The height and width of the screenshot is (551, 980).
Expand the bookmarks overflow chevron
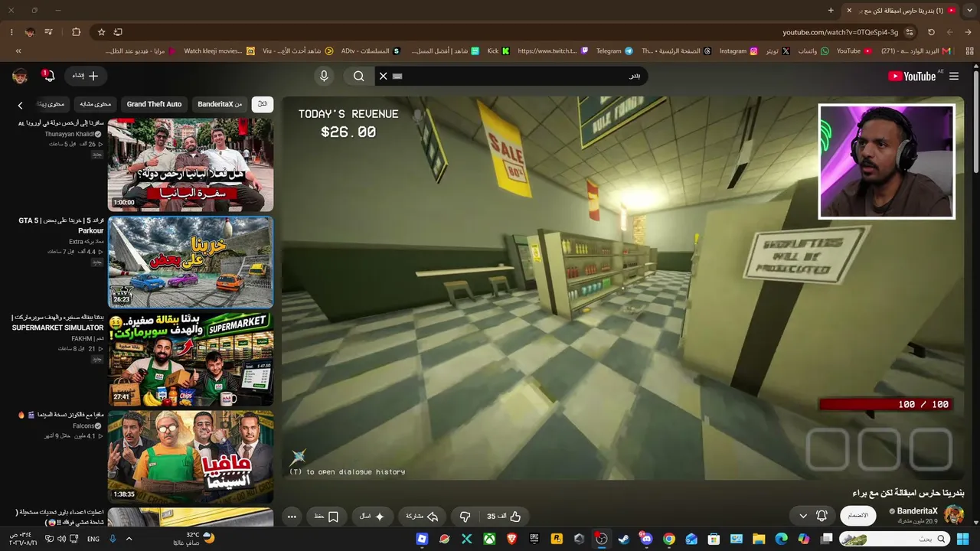(18, 51)
